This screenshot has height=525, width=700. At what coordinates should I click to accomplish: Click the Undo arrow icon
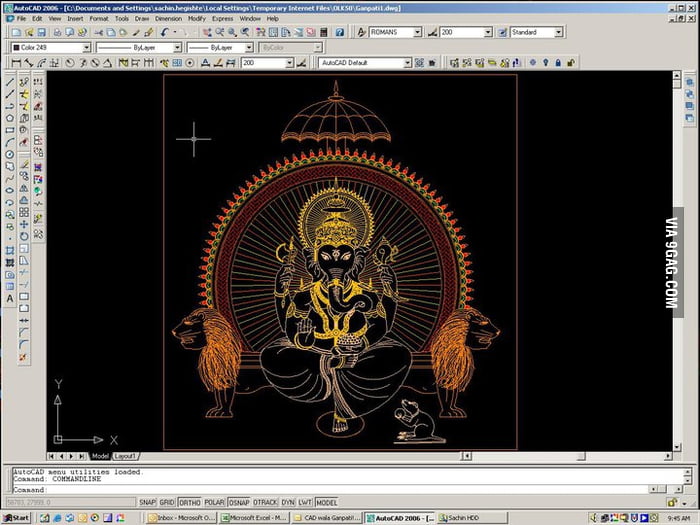click(x=165, y=32)
